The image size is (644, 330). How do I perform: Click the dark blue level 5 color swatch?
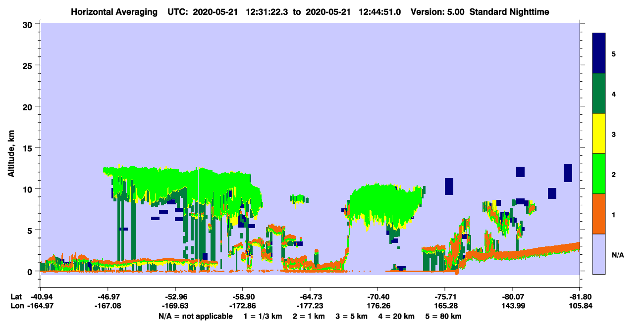coord(599,53)
